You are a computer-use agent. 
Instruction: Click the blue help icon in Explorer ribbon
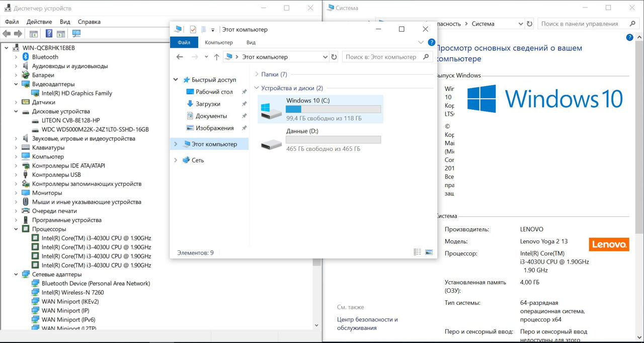pyautogui.click(x=431, y=43)
